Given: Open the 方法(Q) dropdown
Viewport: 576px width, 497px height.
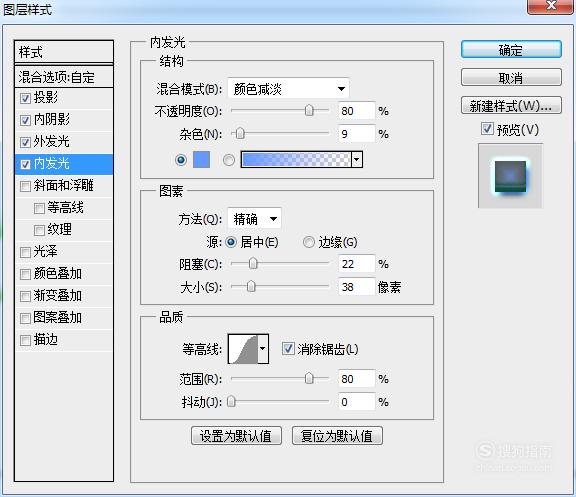Looking at the screenshot, I should click(255, 219).
